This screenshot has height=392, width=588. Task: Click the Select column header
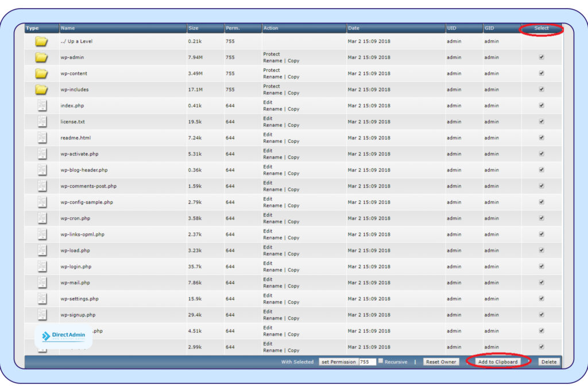coord(541,28)
